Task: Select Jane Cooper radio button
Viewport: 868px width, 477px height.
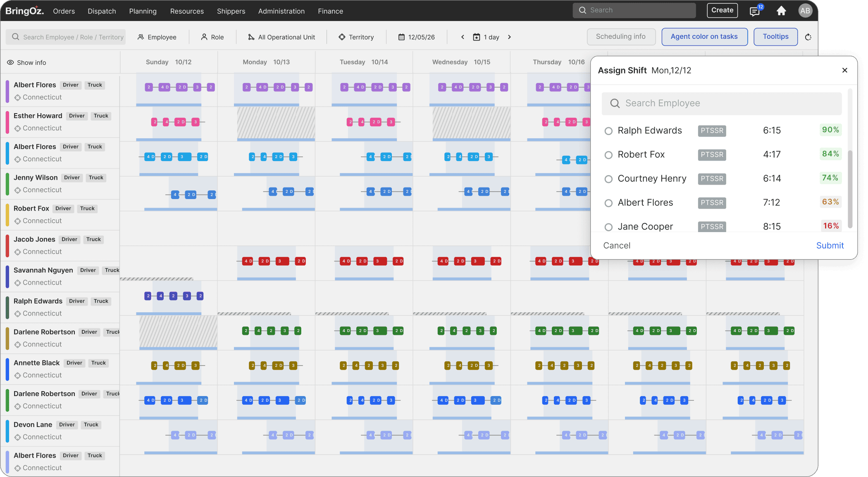Action: click(608, 227)
